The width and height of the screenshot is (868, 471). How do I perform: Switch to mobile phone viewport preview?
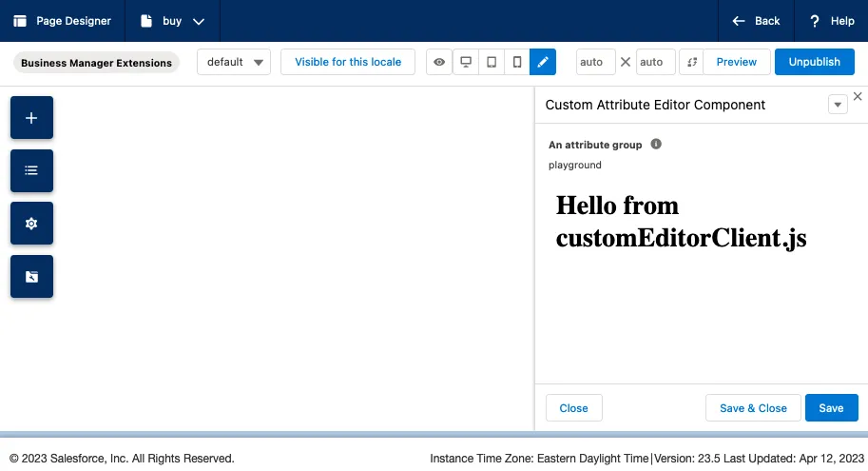[516, 62]
